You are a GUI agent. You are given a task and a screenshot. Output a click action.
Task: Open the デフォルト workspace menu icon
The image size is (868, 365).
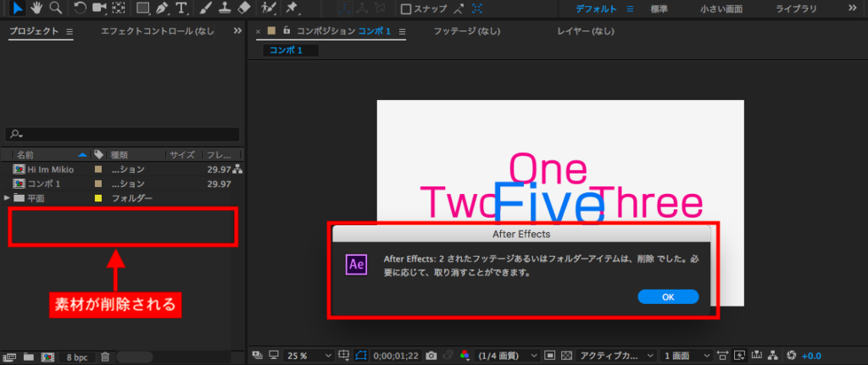[630, 8]
